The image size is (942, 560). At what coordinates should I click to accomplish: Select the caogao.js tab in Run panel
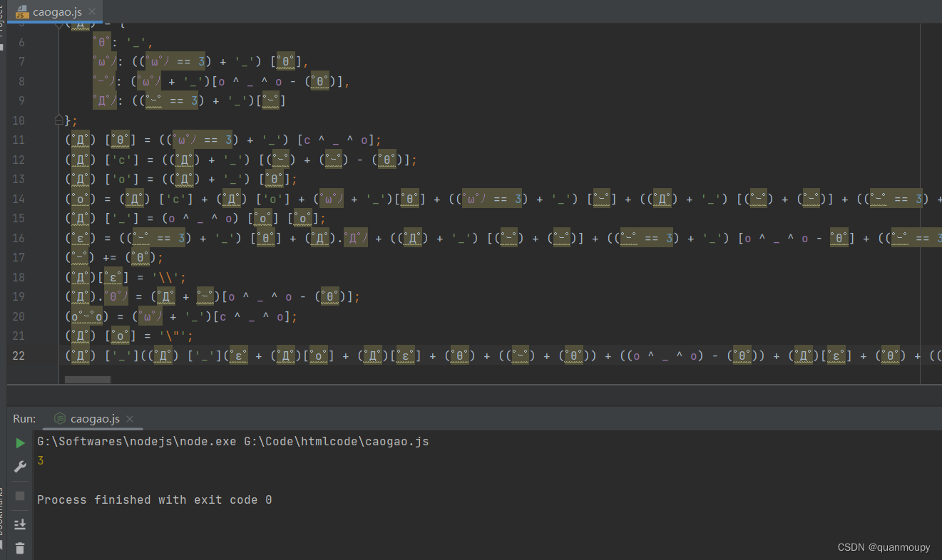pos(96,419)
